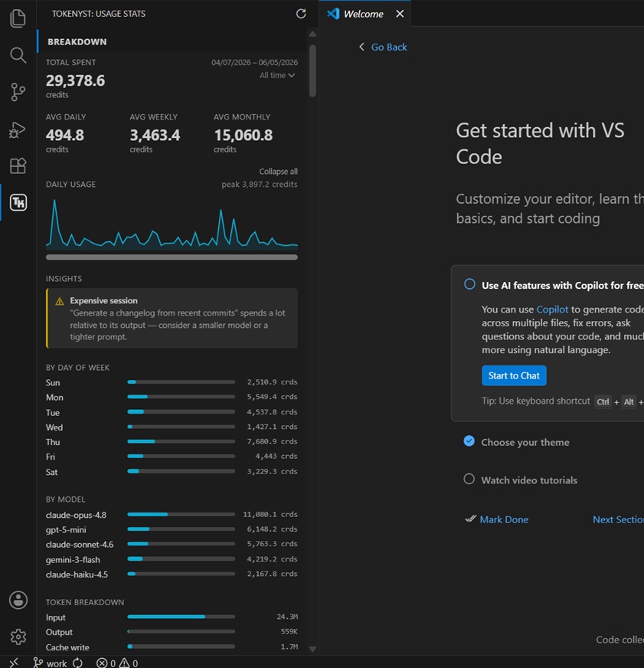This screenshot has height=668, width=644.
Task: Close the Welcome tab
Action: tap(400, 14)
